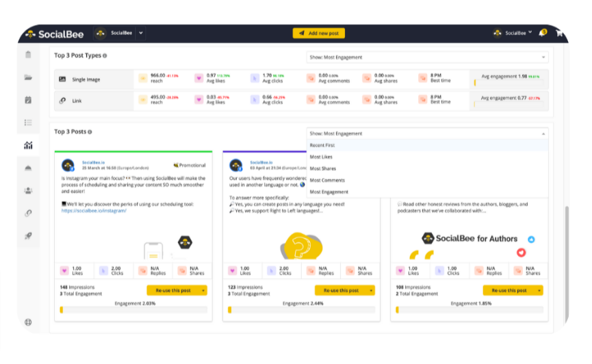The image size is (592, 364).
Task: Open the clipboard icon in left sidebar
Action: [x=28, y=54]
